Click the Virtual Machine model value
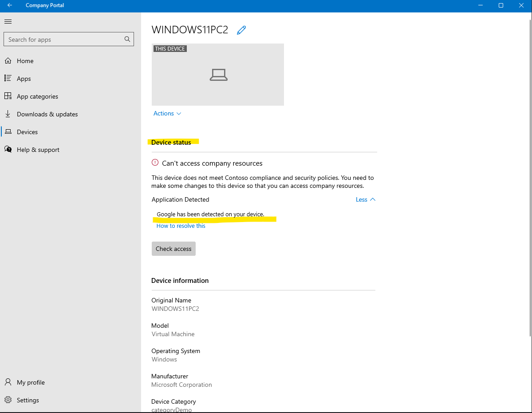The image size is (532, 413). pos(173,334)
